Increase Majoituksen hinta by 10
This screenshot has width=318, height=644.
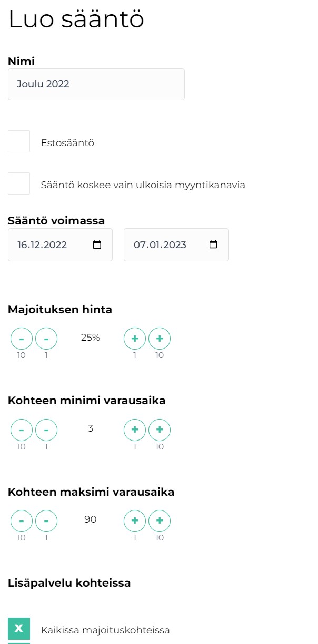tap(160, 339)
